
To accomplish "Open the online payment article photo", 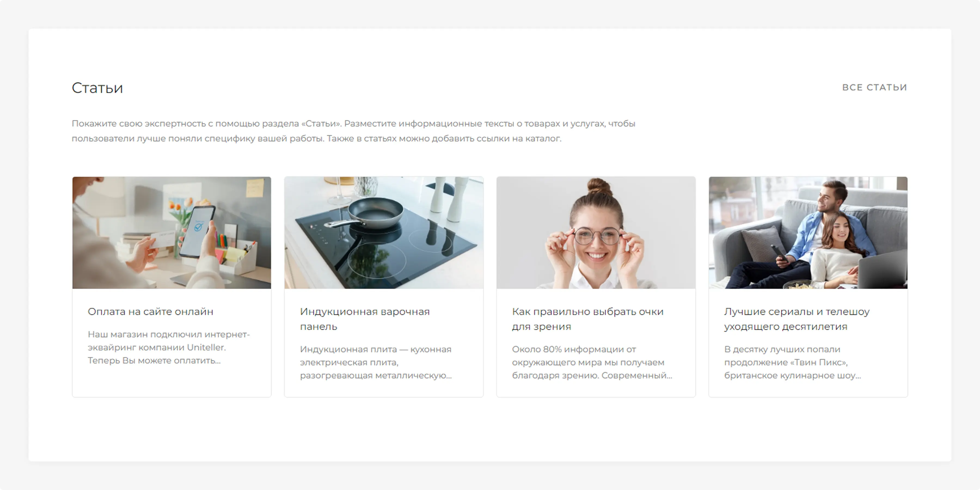I will click(x=171, y=232).
